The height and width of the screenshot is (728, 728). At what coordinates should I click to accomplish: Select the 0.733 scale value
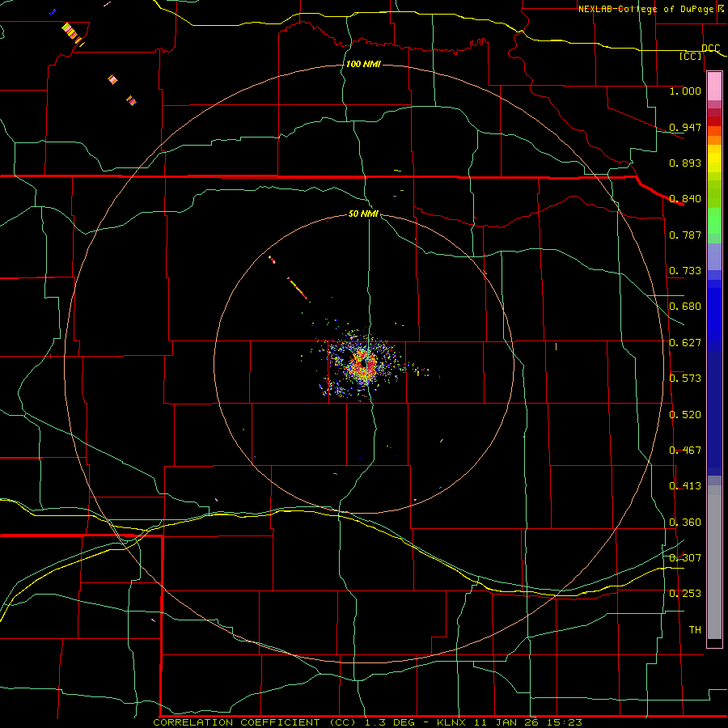[x=685, y=271]
